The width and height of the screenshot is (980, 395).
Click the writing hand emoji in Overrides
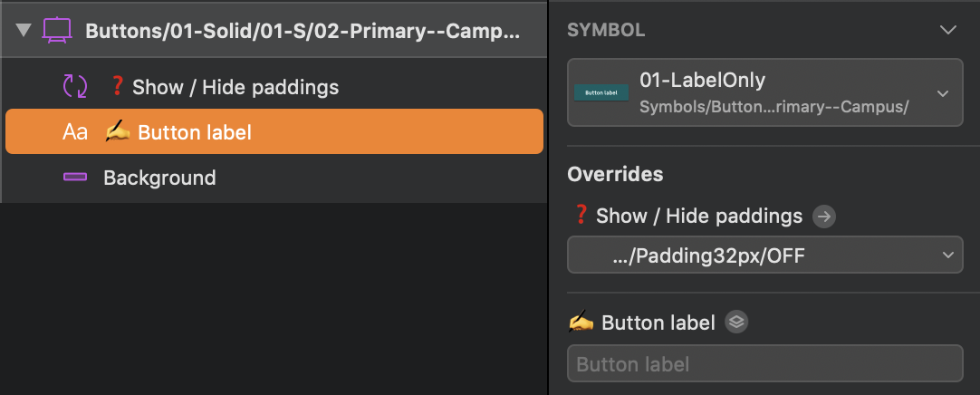point(581,322)
